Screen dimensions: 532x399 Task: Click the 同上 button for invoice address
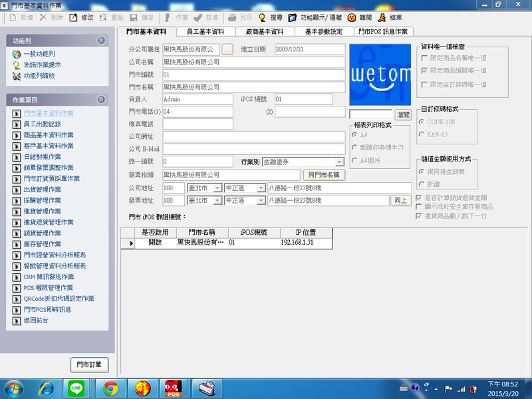pos(401,201)
